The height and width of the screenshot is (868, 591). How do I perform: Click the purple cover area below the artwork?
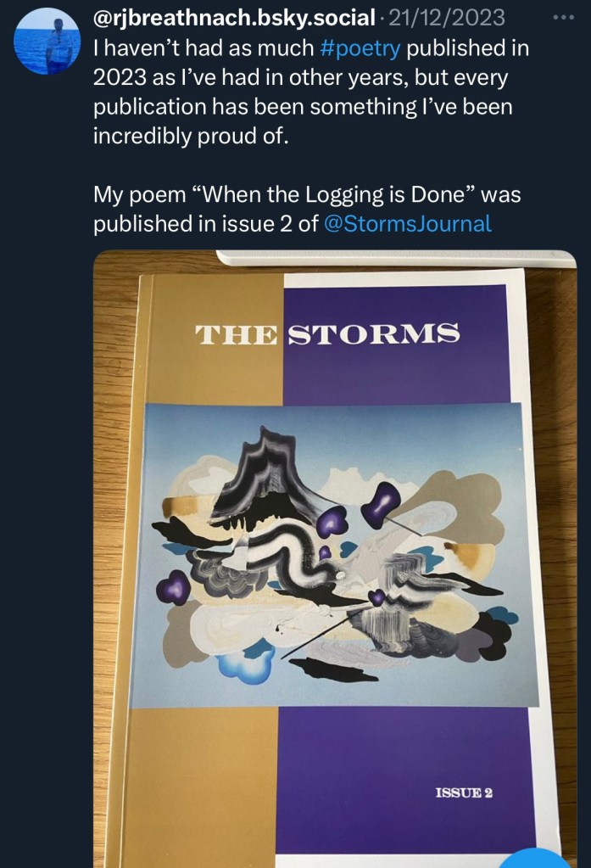[x=399, y=764]
